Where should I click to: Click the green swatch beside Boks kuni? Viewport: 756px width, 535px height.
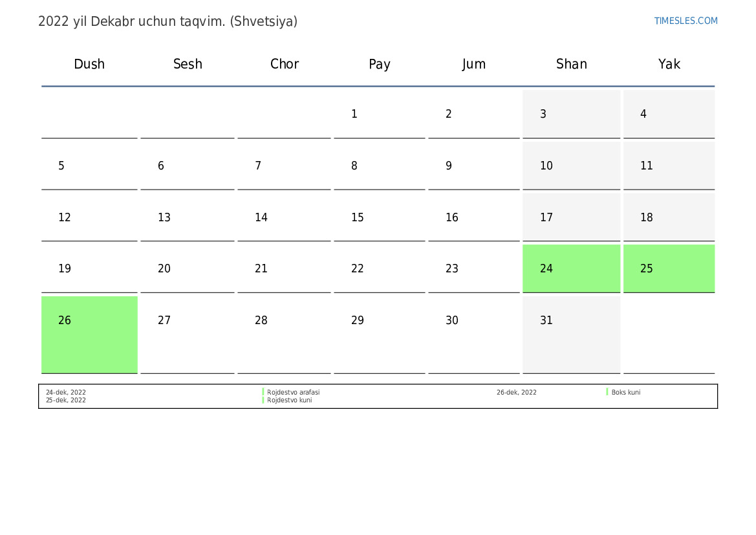pyautogui.click(x=607, y=392)
